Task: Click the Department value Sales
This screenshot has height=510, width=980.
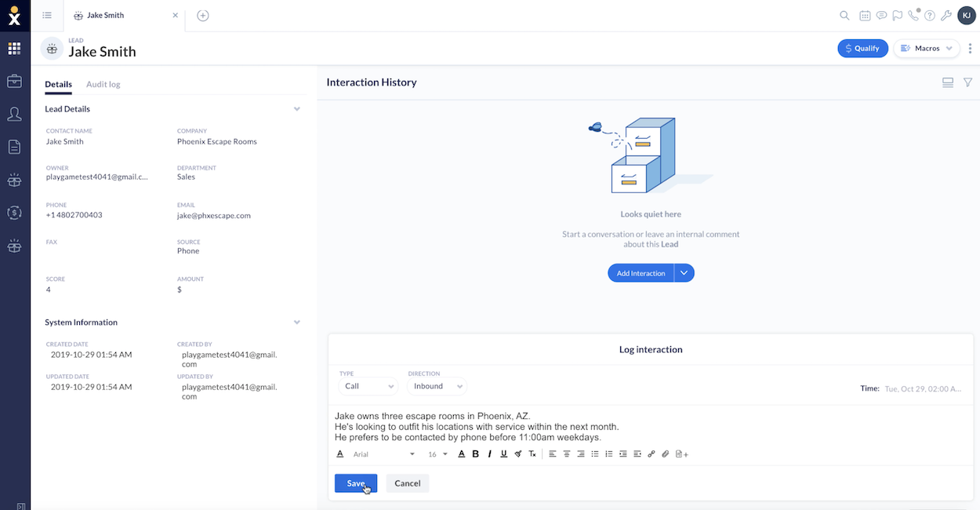Action: 186,177
